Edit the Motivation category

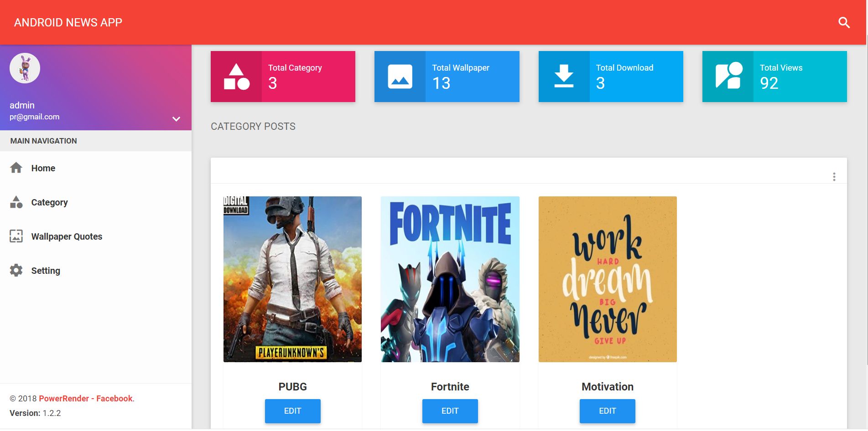pos(608,411)
